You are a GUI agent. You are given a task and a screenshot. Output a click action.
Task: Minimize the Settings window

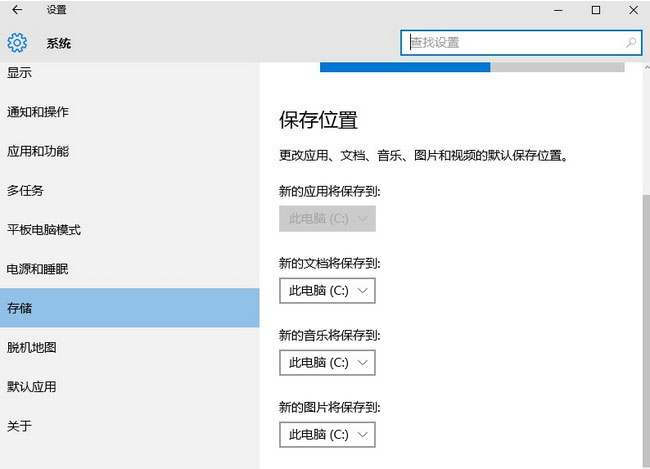(558, 10)
